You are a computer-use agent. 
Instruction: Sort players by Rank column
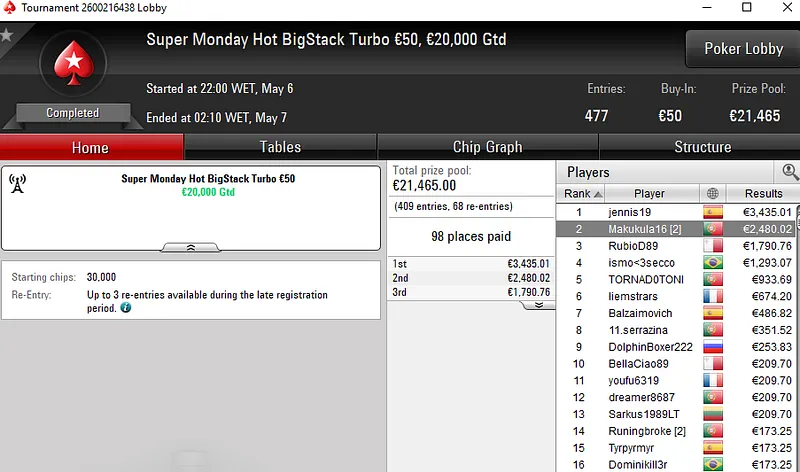click(583, 193)
